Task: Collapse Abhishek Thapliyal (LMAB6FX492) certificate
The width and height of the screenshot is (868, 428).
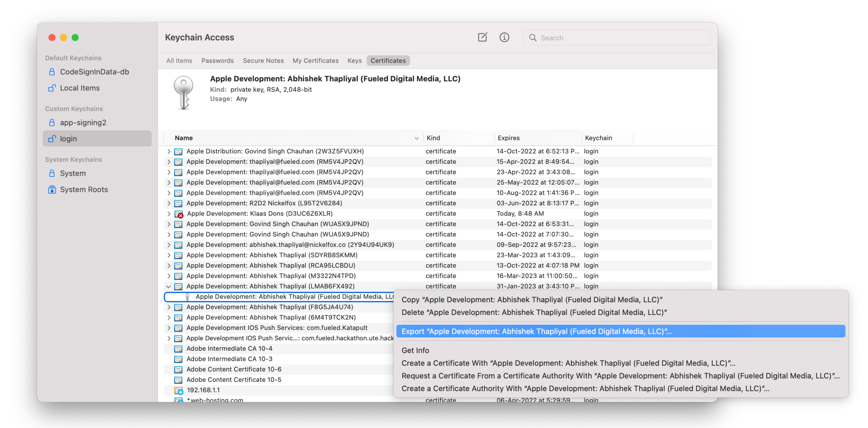Action: point(169,286)
